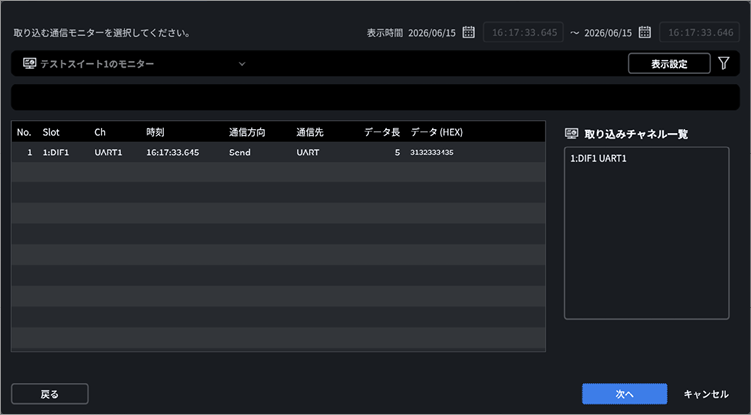Click the hex data 3132333435

[432, 152]
